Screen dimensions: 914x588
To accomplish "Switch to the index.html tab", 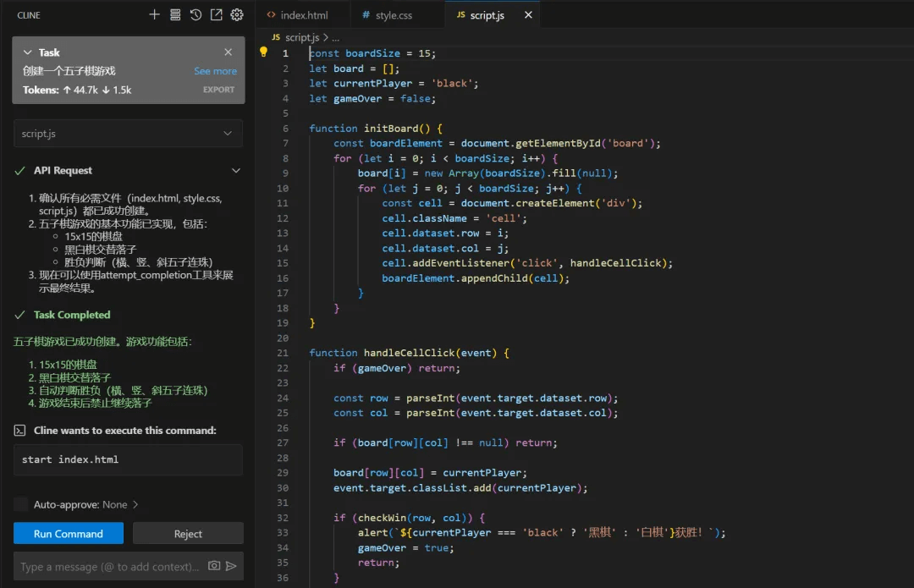I will point(304,15).
